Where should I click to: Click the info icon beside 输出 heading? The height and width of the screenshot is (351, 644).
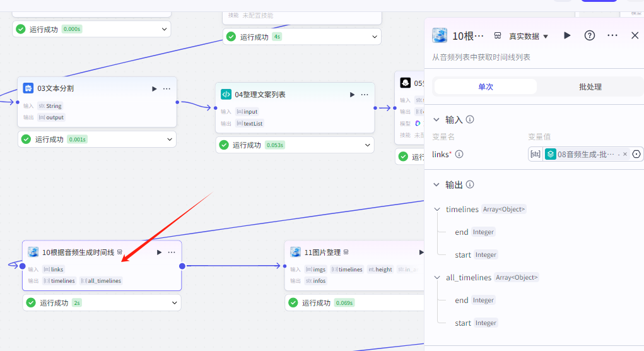(x=470, y=185)
